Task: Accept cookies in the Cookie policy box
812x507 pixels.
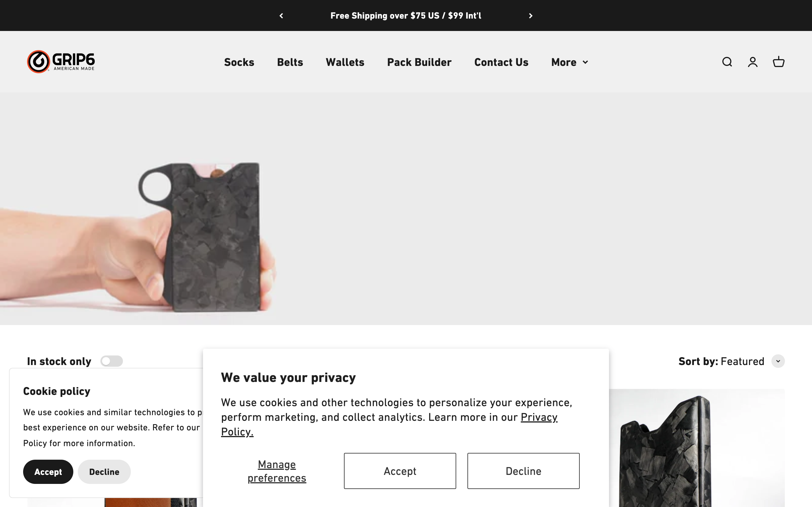Action: [48, 472]
